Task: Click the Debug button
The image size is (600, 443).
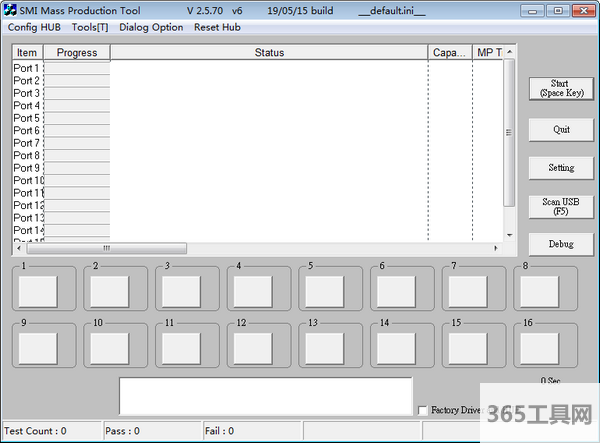Action: [x=561, y=244]
